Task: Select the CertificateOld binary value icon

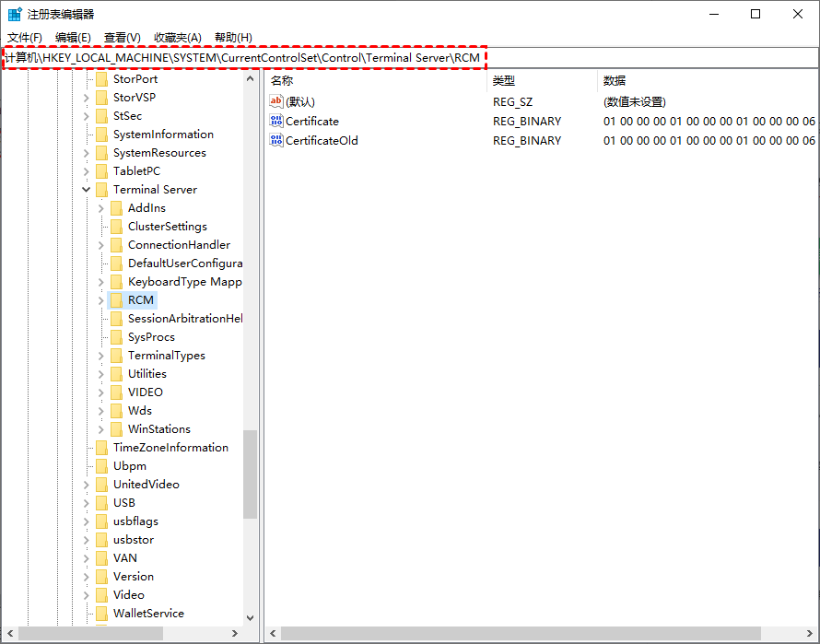Action: pos(276,140)
